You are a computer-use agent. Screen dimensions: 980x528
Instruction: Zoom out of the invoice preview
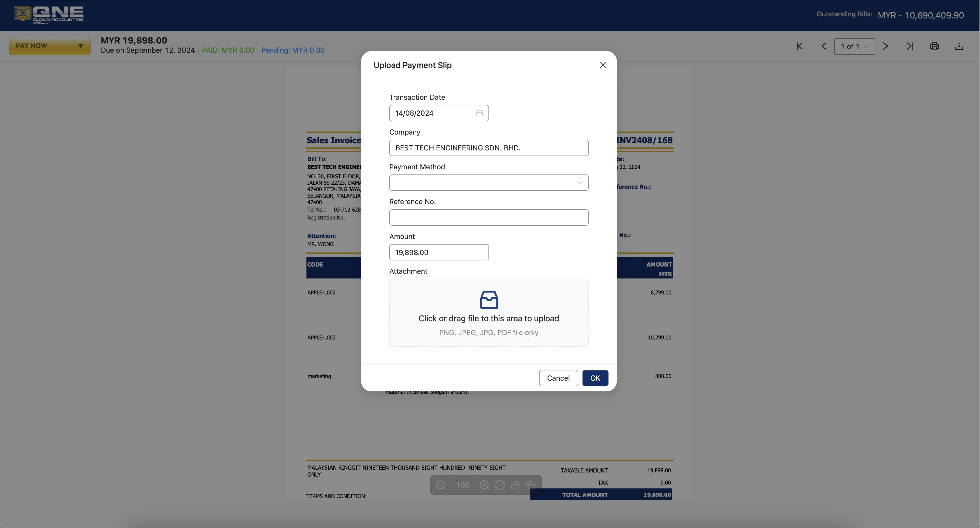[440, 485]
